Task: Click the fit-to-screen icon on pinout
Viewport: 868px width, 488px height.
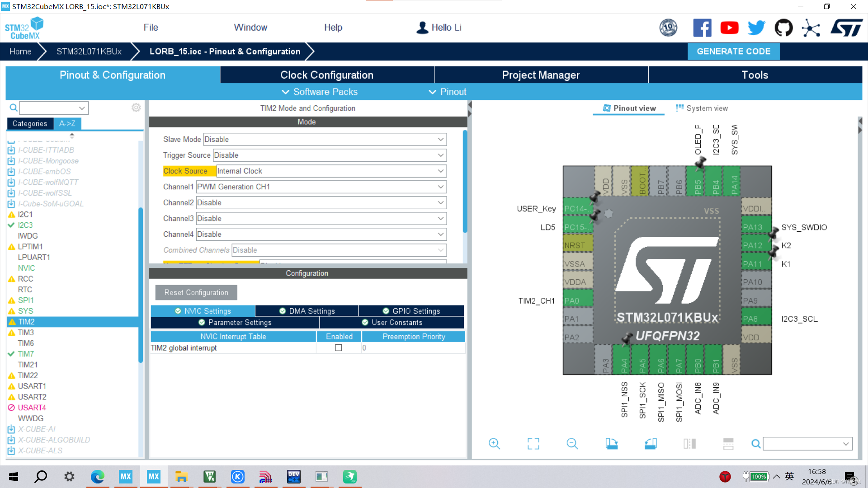Action: click(x=533, y=443)
